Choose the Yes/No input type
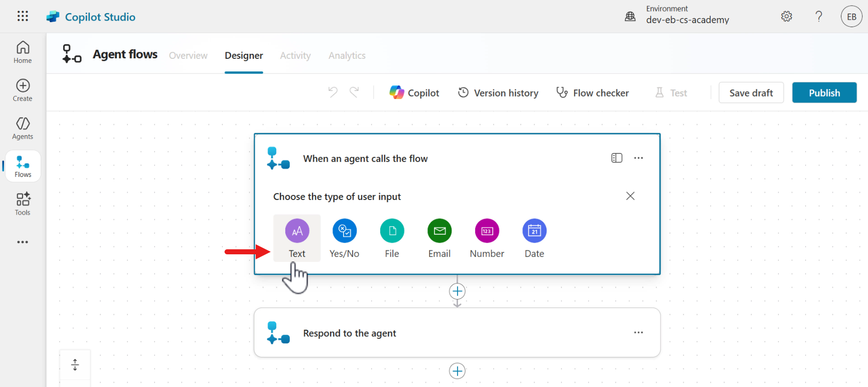The height and width of the screenshot is (387, 868). click(345, 231)
